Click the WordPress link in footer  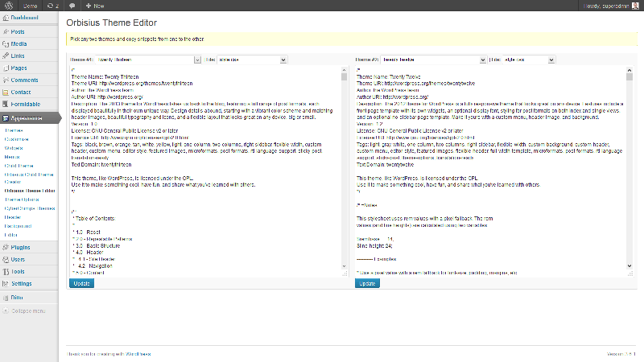138,354
